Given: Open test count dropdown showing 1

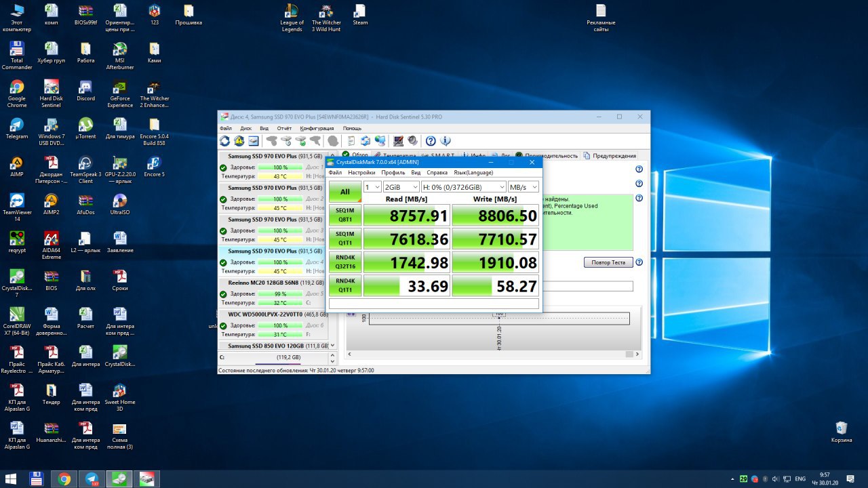Looking at the screenshot, I should pos(372,187).
